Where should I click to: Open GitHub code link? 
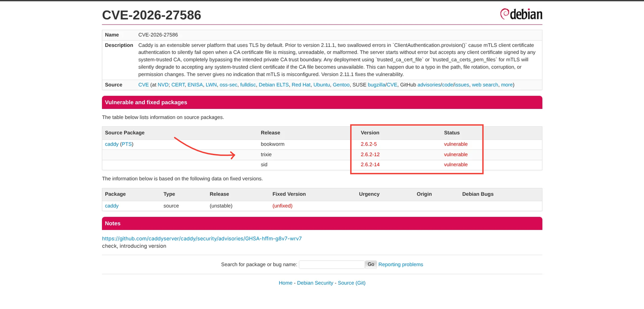447,85
